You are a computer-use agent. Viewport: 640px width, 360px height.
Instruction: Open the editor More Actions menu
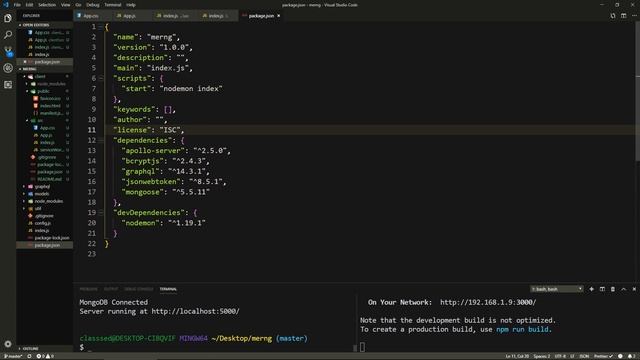click(634, 16)
